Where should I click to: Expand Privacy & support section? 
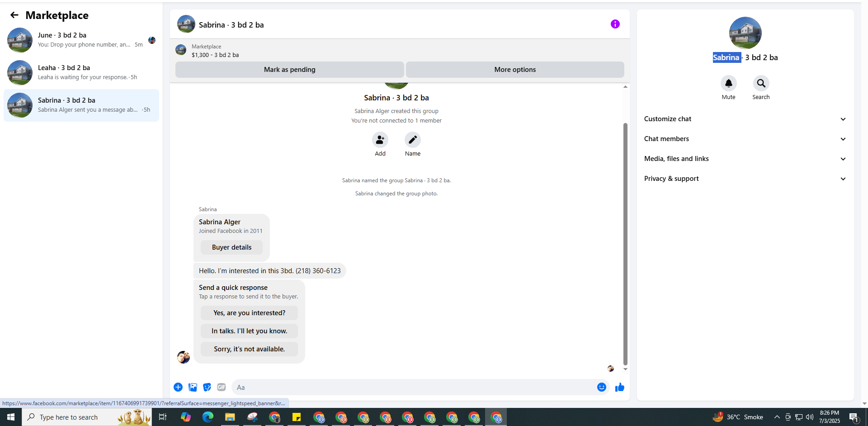click(x=745, y=179)
